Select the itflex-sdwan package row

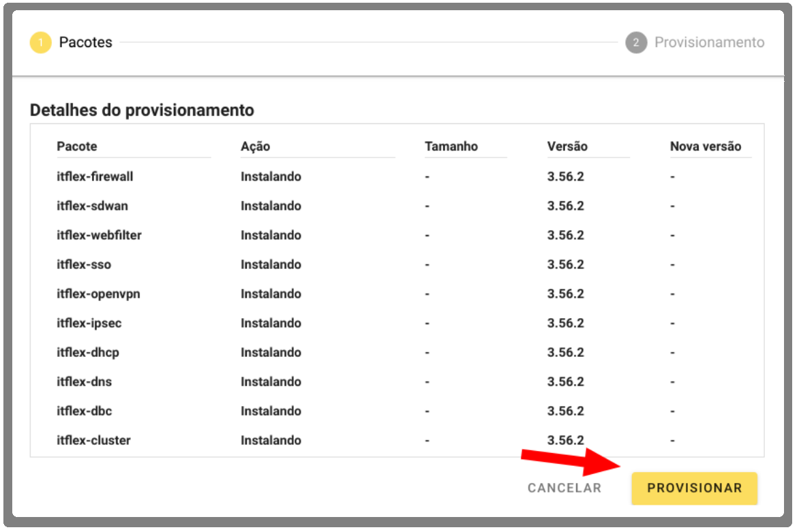tap(397, 206)
